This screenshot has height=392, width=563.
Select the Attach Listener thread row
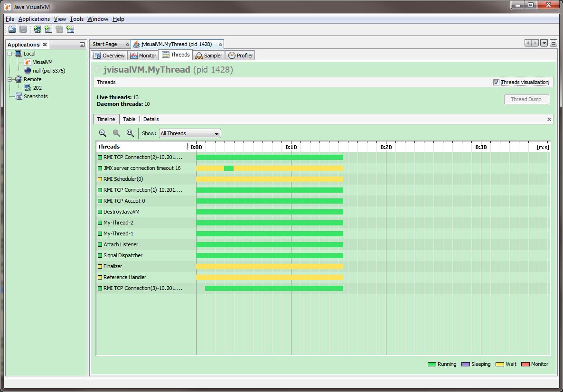tap(323, 244)
